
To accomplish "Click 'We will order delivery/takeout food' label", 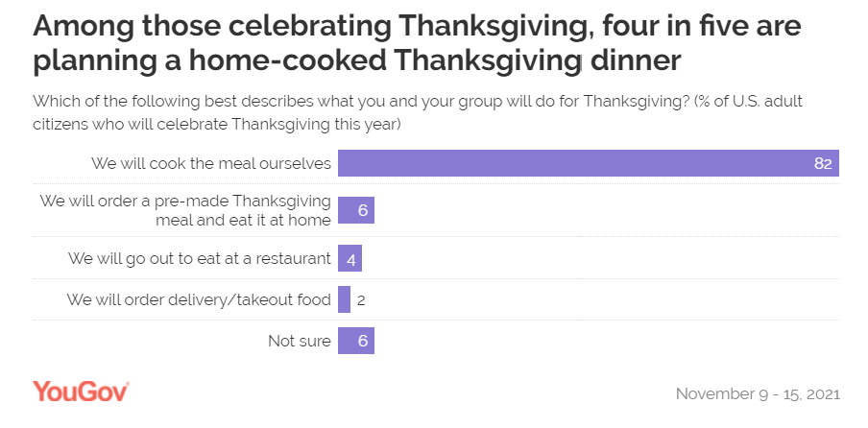I will (x=199, y=299).
